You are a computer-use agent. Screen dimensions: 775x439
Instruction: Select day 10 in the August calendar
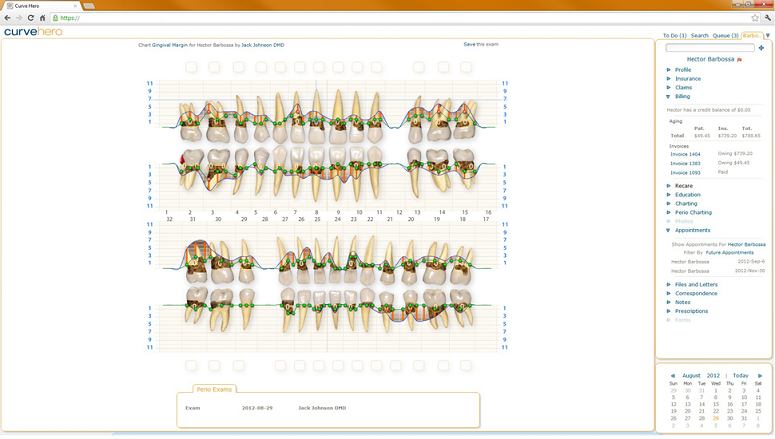pos(744,397)
